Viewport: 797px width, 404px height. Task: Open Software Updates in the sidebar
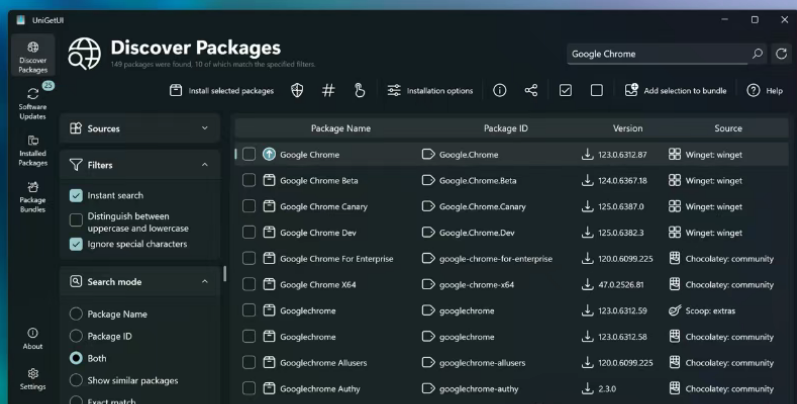click(x=33, y=103)
